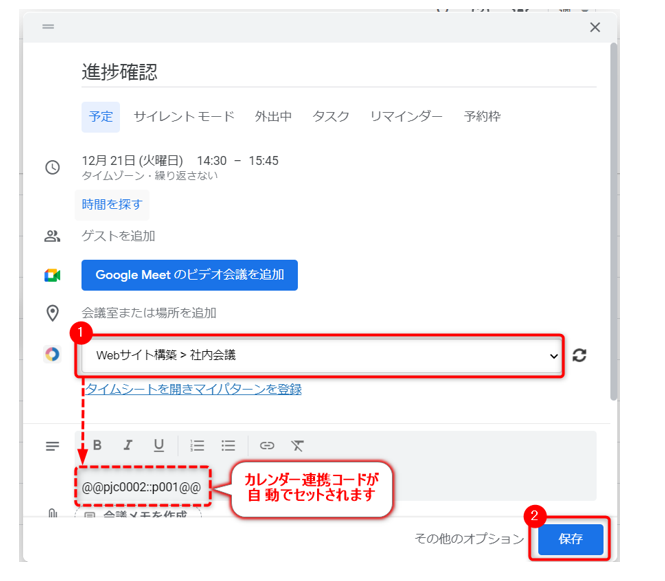Viewport: 665px width, 581px height.
Task: Click 会議室または場所を追加 field
Action: 149,313
